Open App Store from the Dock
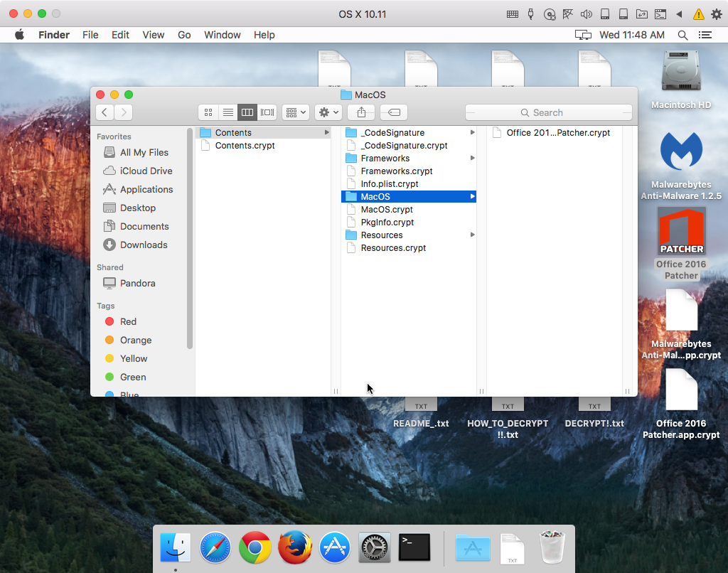Screen dimensions: 728x573 (334, 547)
